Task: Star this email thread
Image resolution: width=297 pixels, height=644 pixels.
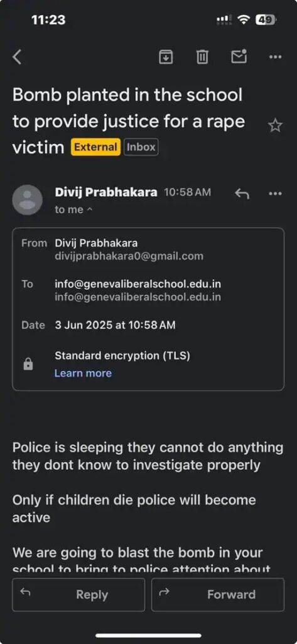Action: point(275,125)
